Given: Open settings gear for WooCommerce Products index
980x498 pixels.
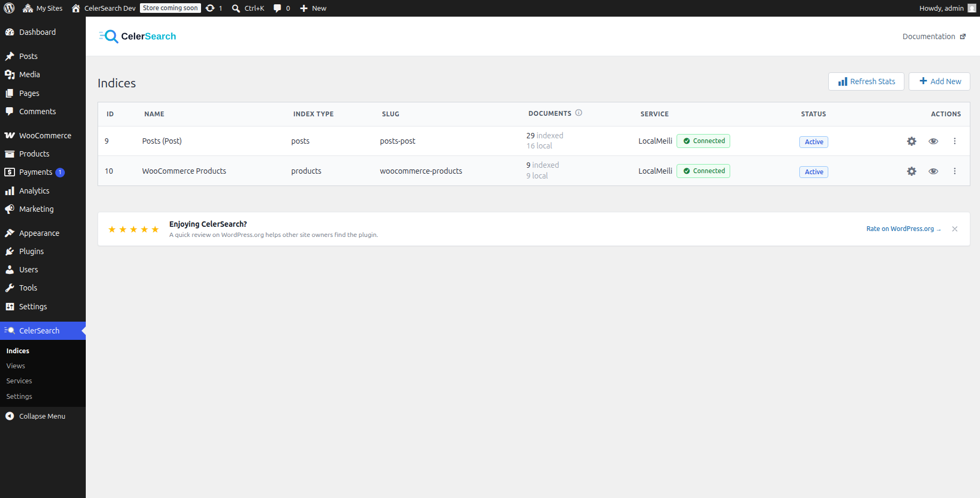Looking at the screenshot, I should (911, 171).
